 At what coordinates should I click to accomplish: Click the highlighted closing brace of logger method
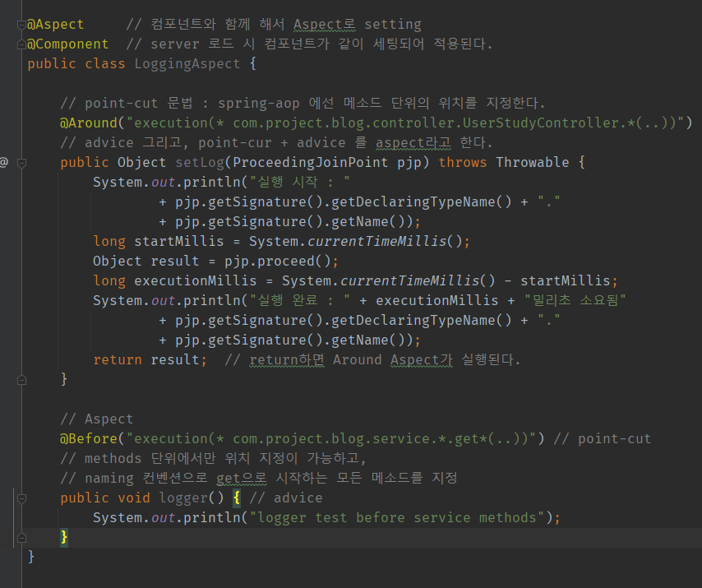point(64,536)
